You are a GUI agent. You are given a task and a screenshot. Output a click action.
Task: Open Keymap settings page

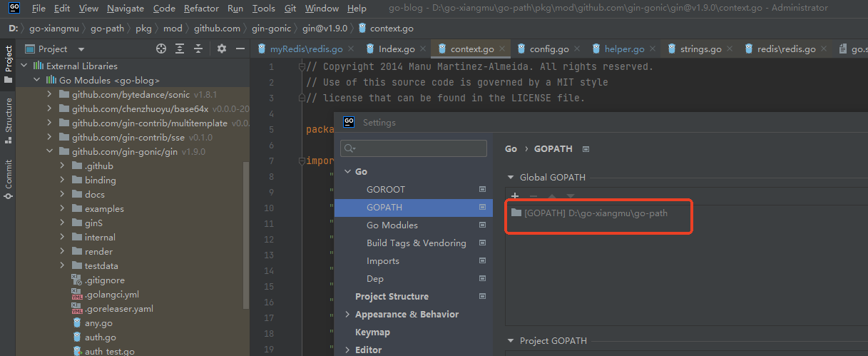[372, 332]
